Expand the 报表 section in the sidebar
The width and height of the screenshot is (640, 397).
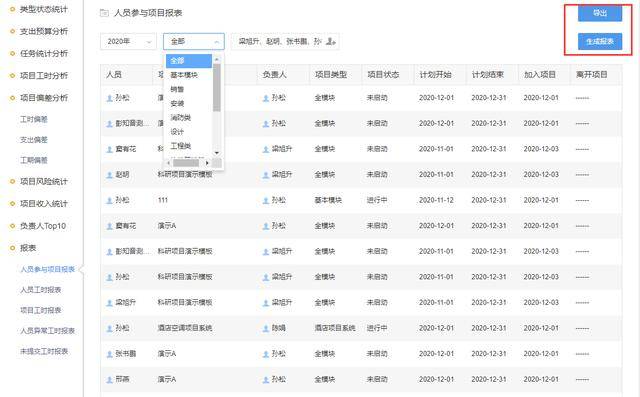[28, 248]
